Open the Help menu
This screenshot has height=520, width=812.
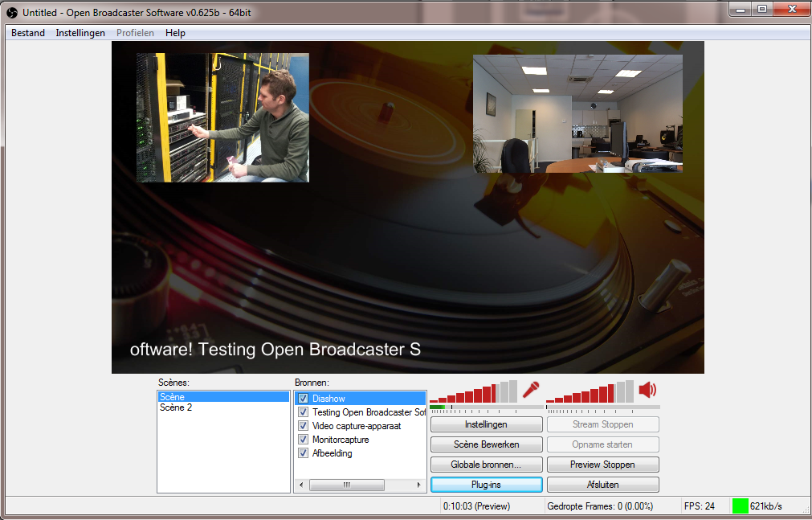(175, 33)
